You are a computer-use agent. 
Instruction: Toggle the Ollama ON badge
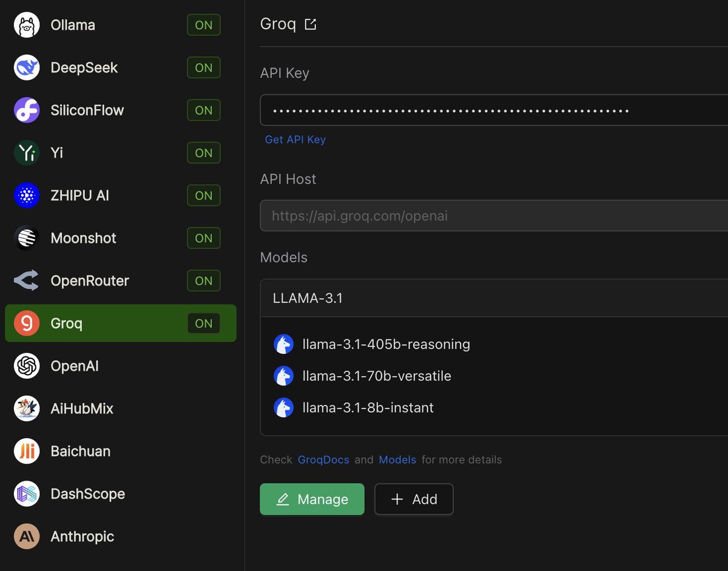[x=204, y=25]
